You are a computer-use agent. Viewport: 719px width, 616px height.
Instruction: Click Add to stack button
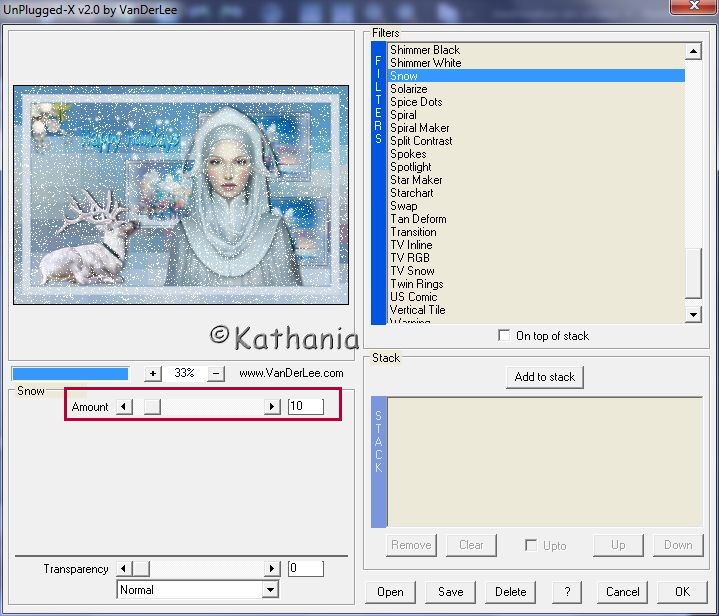click(544, 377)
